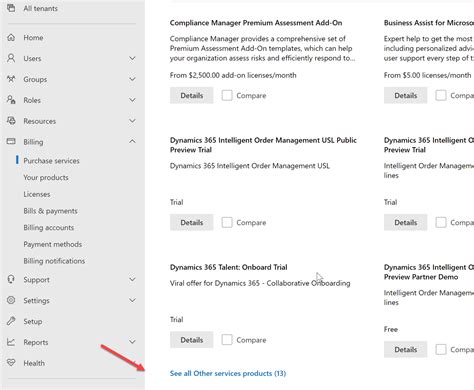Open Billing notifications page

[54, 261]
